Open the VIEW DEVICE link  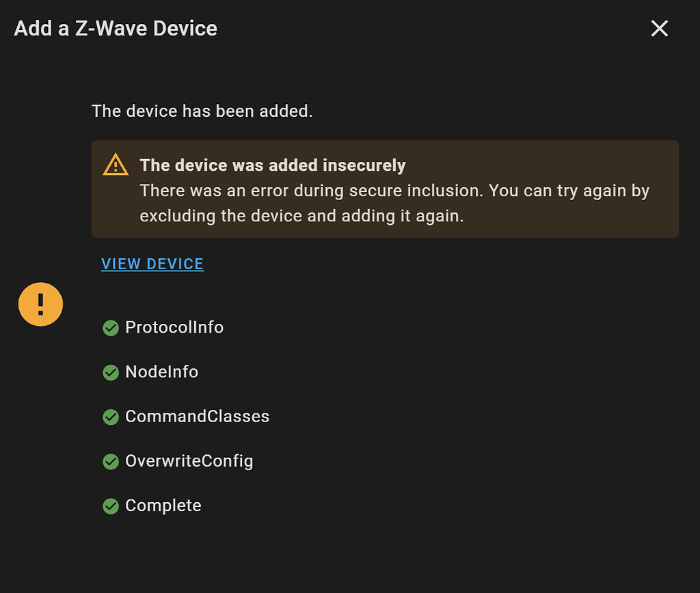point(152,264)
